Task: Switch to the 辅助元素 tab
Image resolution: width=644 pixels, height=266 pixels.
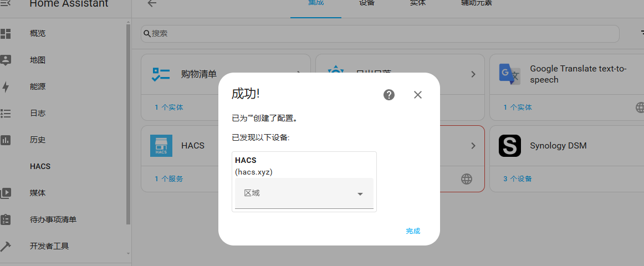Action: (477, 3)
